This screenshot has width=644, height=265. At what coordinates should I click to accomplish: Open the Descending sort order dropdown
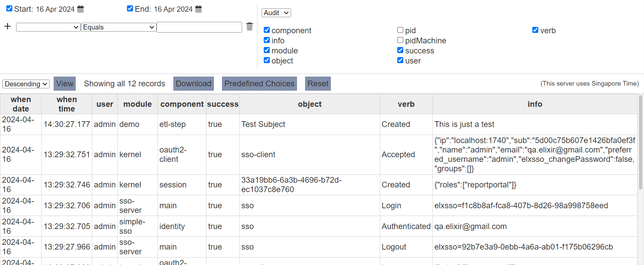26,84
